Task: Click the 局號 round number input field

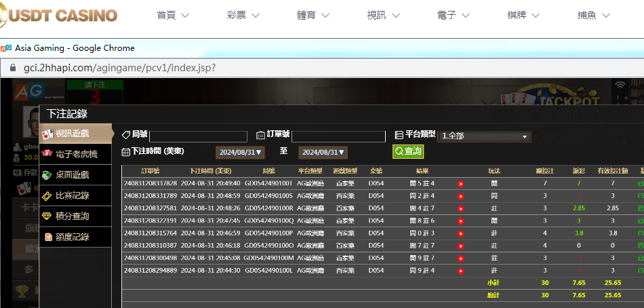Action: [198, 136]
